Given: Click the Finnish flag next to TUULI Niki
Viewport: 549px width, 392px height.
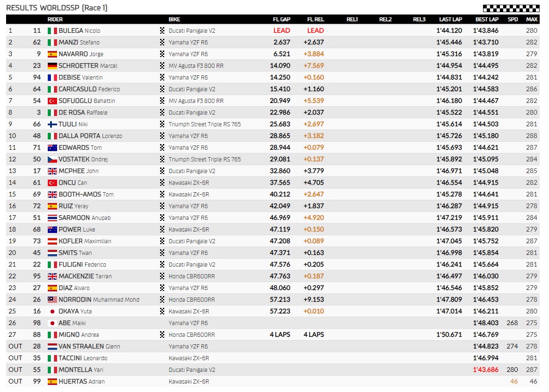Looking at the screenshot, I should pos(52,124).
